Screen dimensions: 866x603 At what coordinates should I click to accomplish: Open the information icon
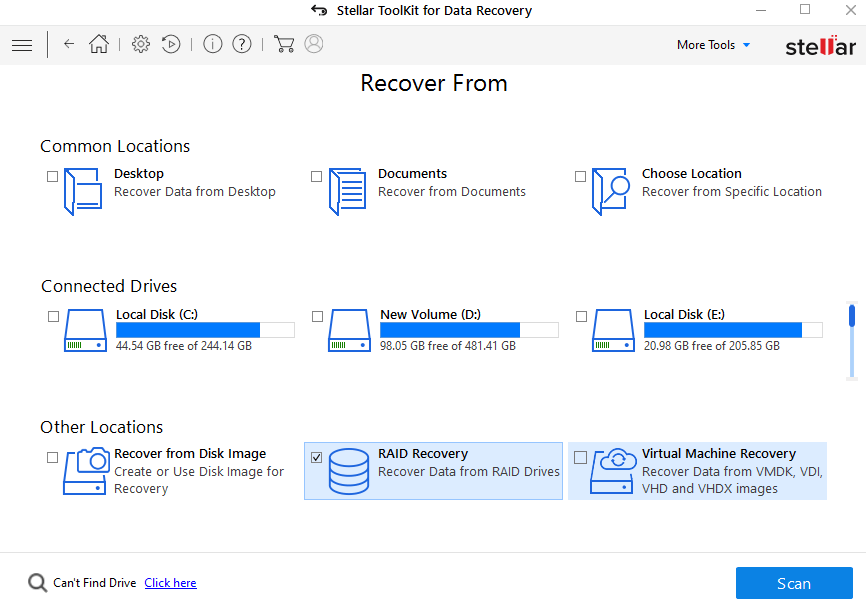point(212,44)
